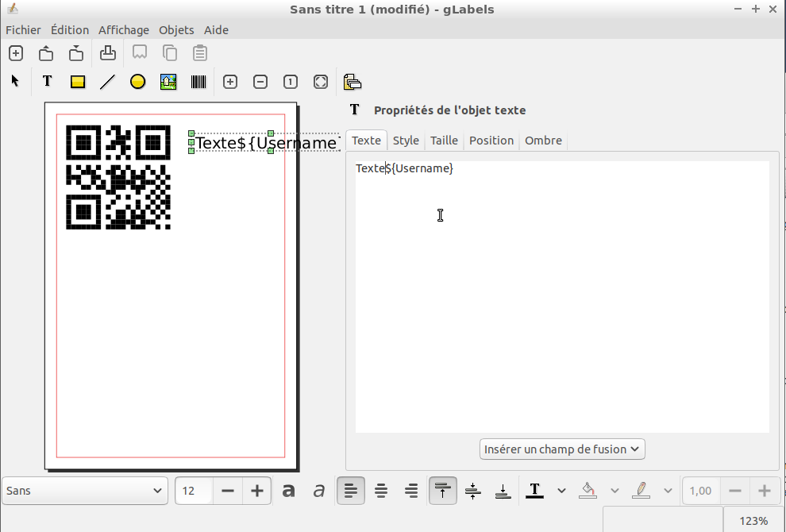This screenshot has height=532, width=786.
Task: Toggle left text alignment
Action: pyautogui.click(x=351, y=491)
